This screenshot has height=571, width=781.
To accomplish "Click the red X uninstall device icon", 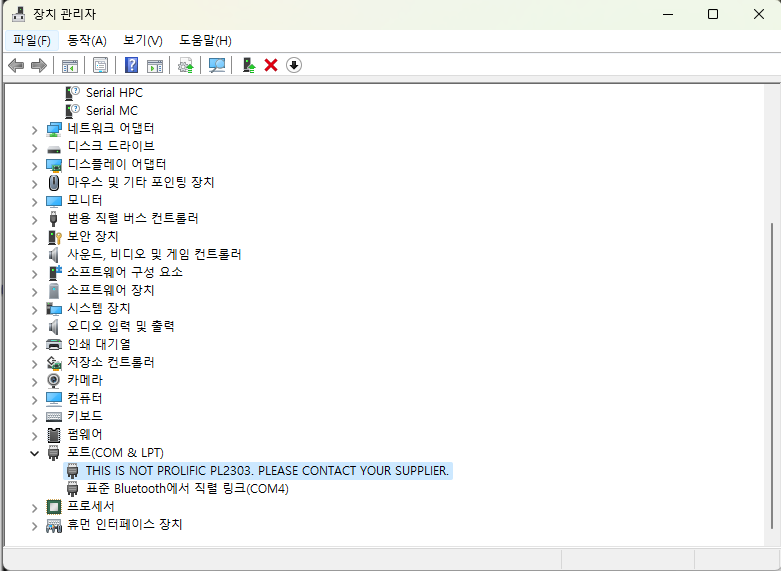I will (x=271, y=65).
